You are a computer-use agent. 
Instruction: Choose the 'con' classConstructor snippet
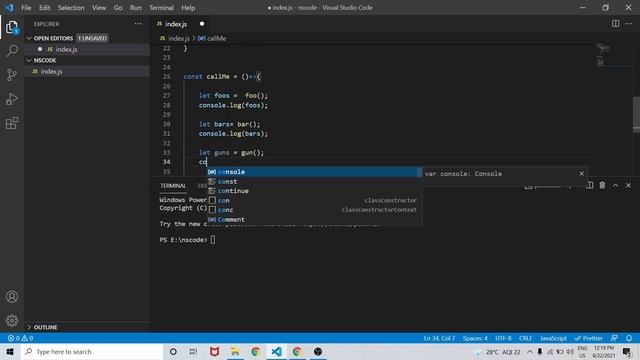[314, 200]
